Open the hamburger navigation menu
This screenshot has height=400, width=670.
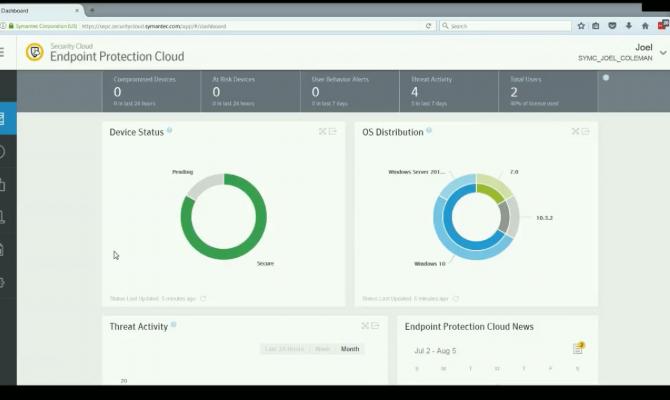coord(2,53)
